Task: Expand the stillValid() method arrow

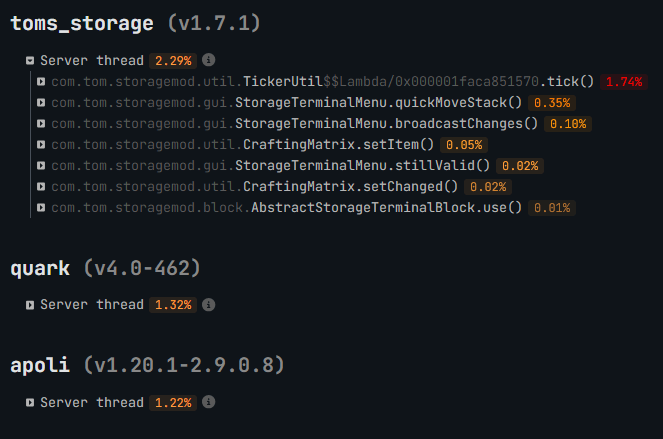Action: (41, 165)
